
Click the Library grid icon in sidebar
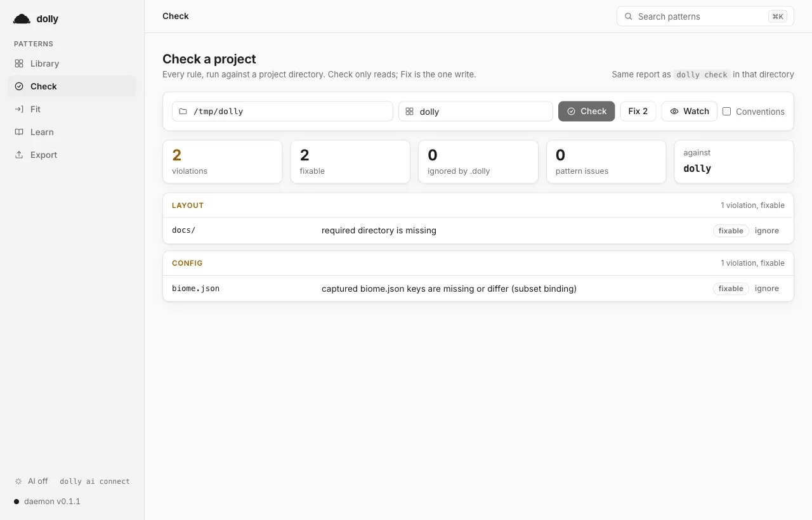coord(19,63)
